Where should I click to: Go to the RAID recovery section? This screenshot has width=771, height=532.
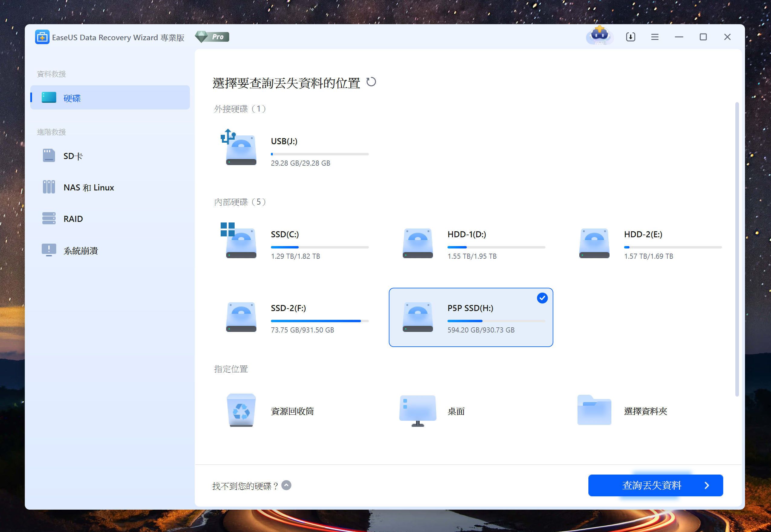pos(73,219)
